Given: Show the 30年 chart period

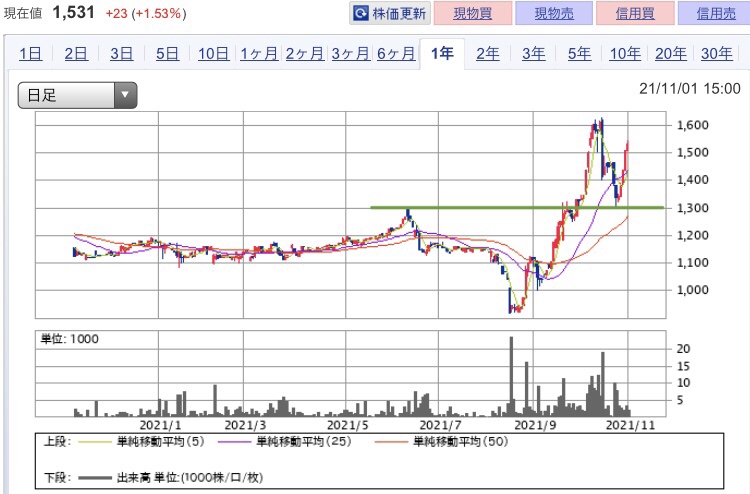Looking at the screenshot, I should tap(717, 54).
